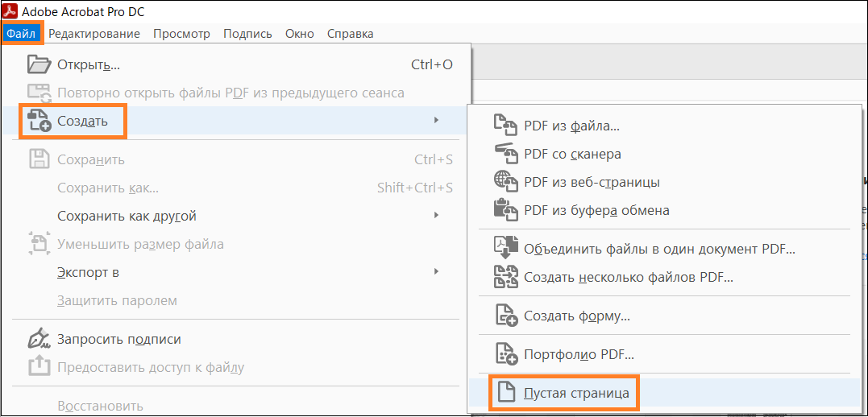Click the PDF из файла icon
The height and width of the screenshot is (417, 868).
pos(505,126)
